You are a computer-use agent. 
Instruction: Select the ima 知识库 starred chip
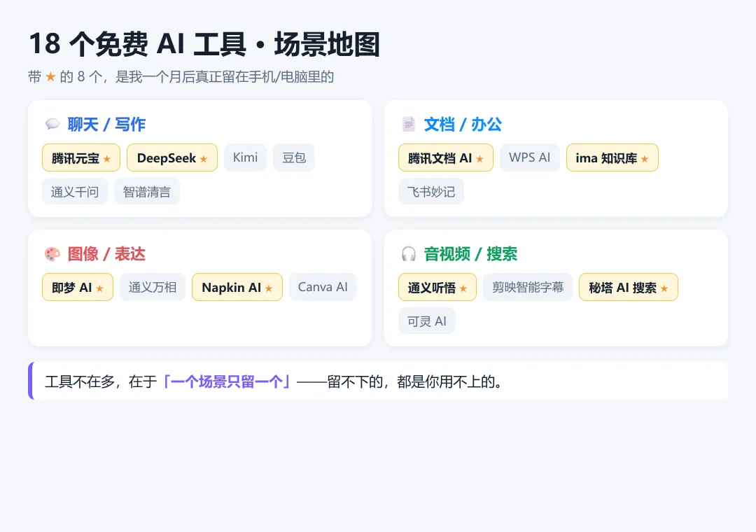[612, 157]
